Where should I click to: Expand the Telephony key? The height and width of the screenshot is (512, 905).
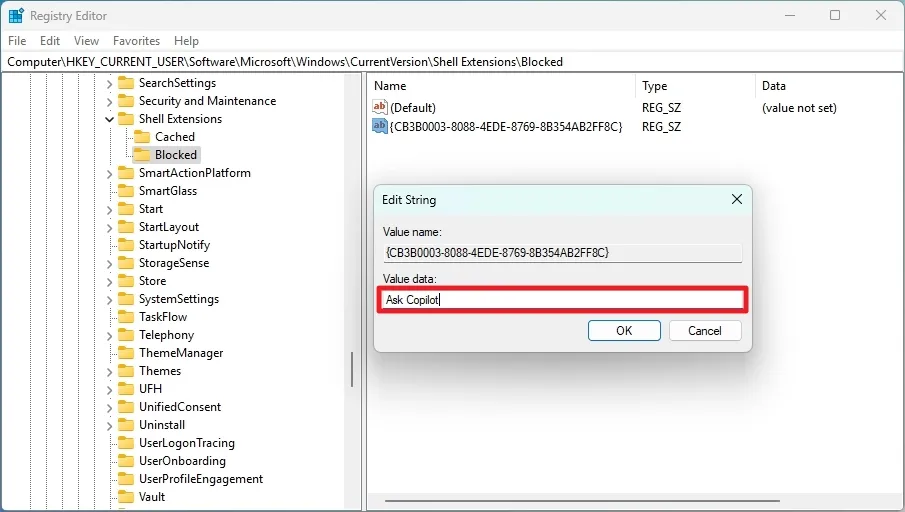pyautogui.click(x=109, y=335)
